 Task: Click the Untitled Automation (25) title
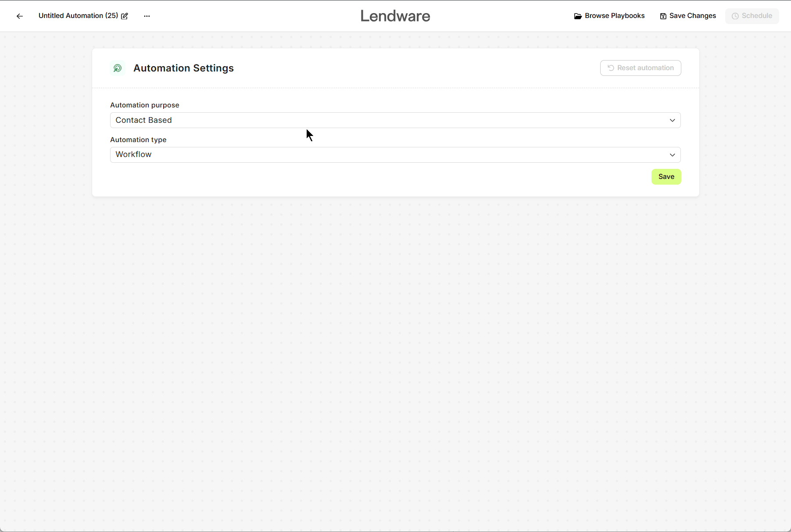coord(78,16)
